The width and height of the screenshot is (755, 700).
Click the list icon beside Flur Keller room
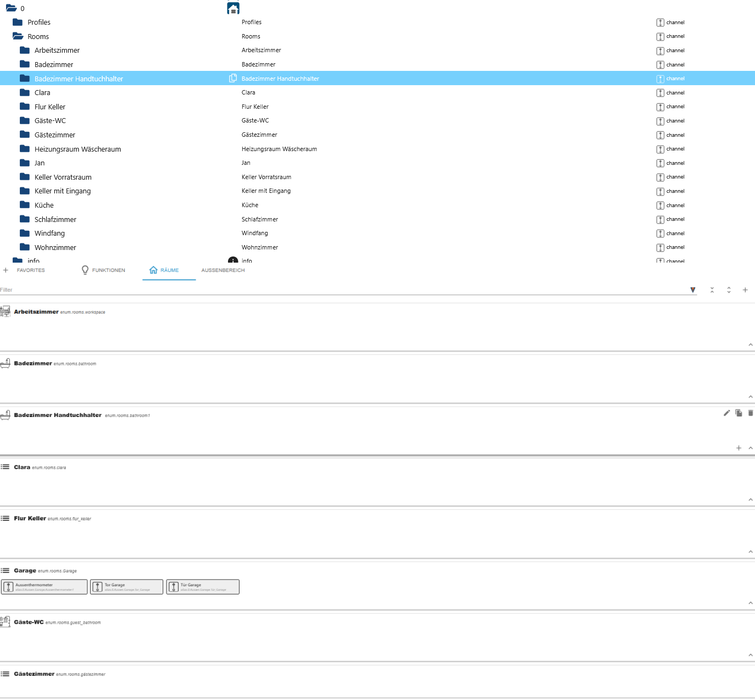click(5, 518)
